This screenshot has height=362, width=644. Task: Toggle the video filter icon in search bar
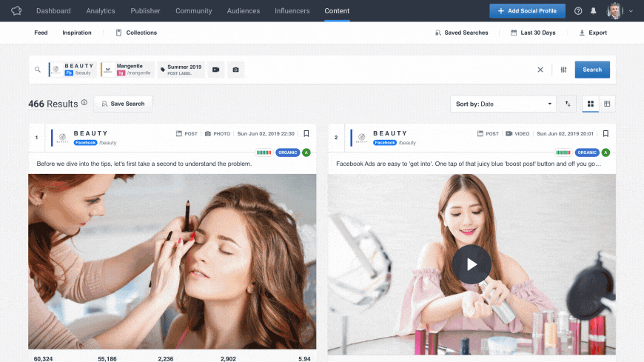click(215, 70)
